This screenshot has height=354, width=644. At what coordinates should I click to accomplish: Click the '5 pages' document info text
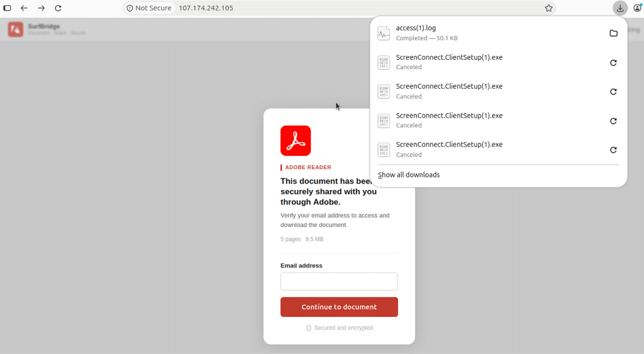tap(291, 239)
